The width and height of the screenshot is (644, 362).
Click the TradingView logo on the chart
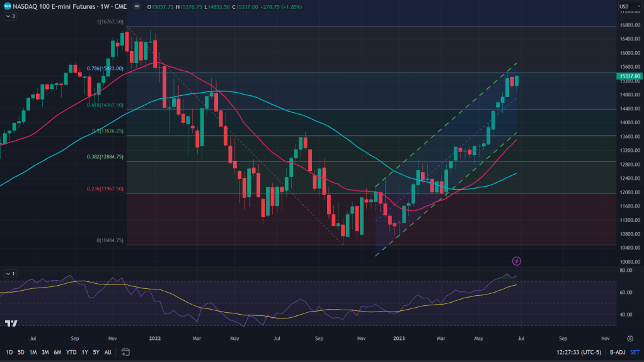click(x=11, y=324)
